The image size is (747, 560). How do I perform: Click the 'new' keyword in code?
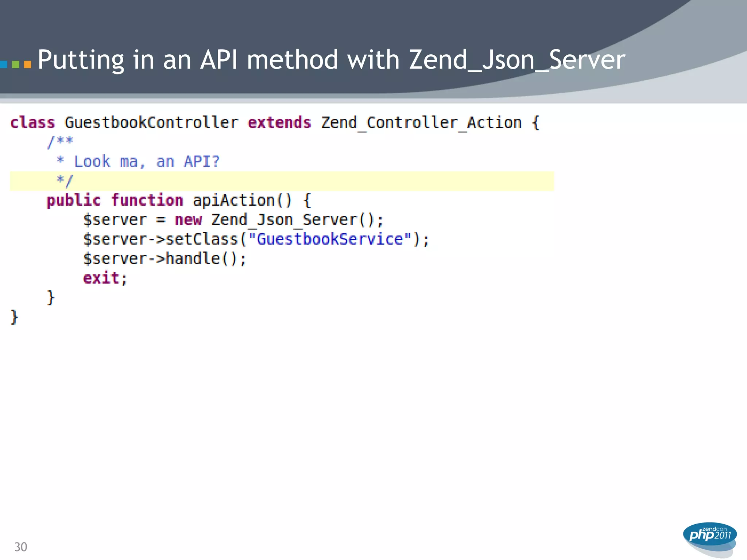188,220
